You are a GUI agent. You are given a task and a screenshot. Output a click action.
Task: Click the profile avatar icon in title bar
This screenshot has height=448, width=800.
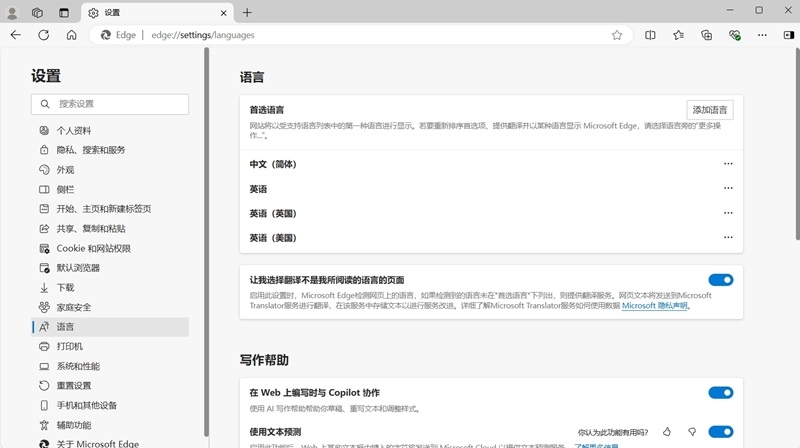point(12,13)
